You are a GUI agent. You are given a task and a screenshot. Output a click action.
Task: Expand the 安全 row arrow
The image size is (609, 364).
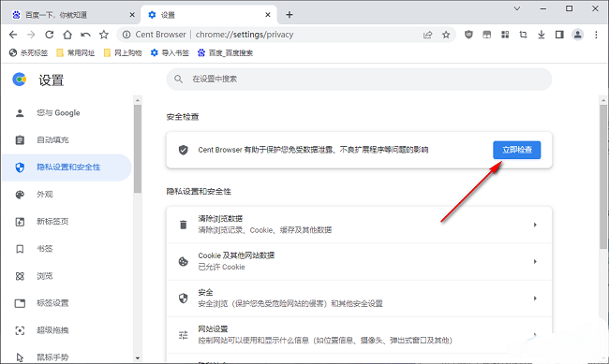tap(535, 298)
